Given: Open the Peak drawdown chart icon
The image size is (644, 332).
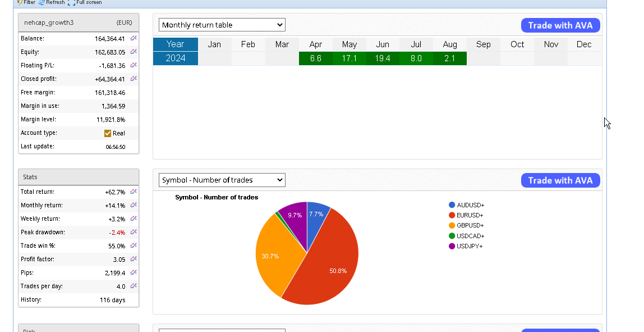Looking at the screenshot, I should point(134,232).
